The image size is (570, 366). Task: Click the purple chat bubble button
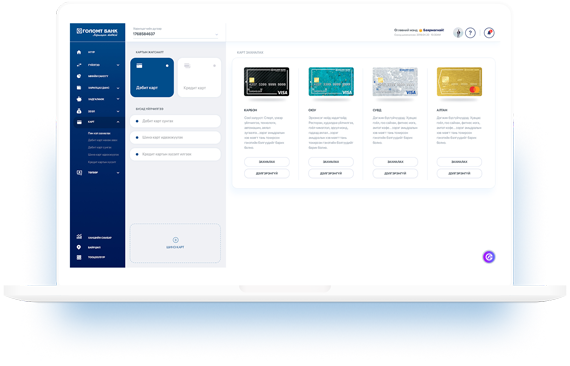[489, 257]
